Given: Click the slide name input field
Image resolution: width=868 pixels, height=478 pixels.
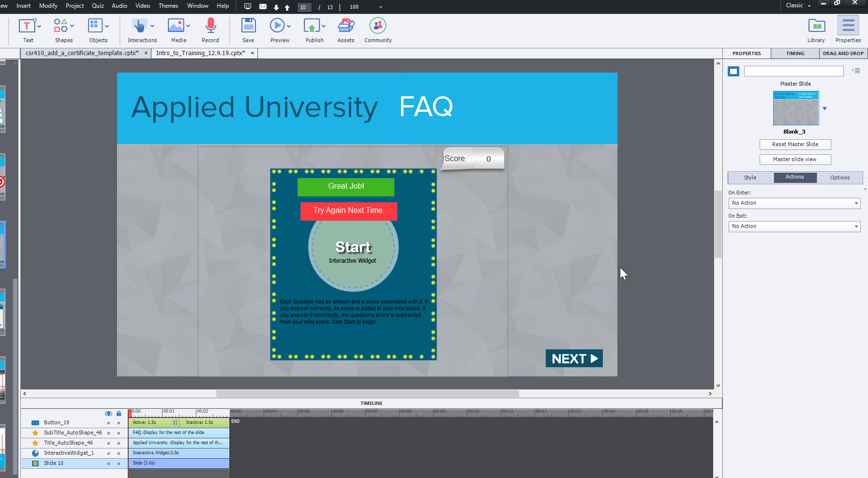Looking at the screenshot, I should click(793, 72).
